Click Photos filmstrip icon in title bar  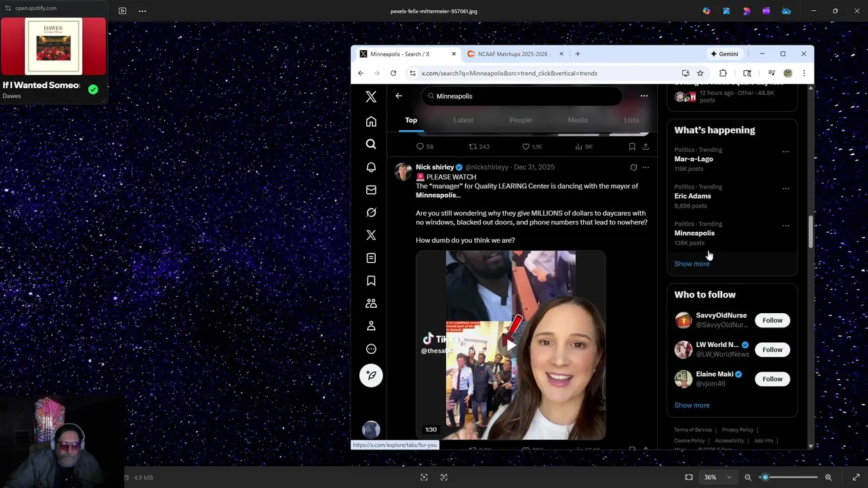122,11
